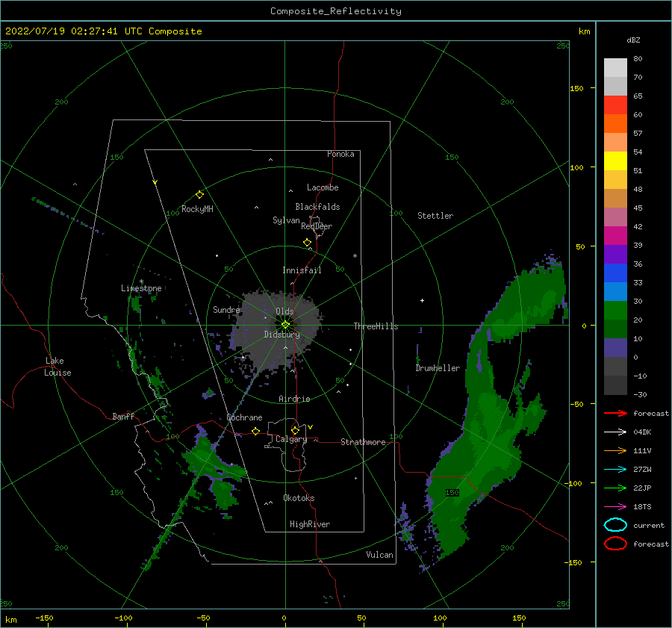
Task: Select the orange 111V arrow icon
Action: [x=615, y=450]
